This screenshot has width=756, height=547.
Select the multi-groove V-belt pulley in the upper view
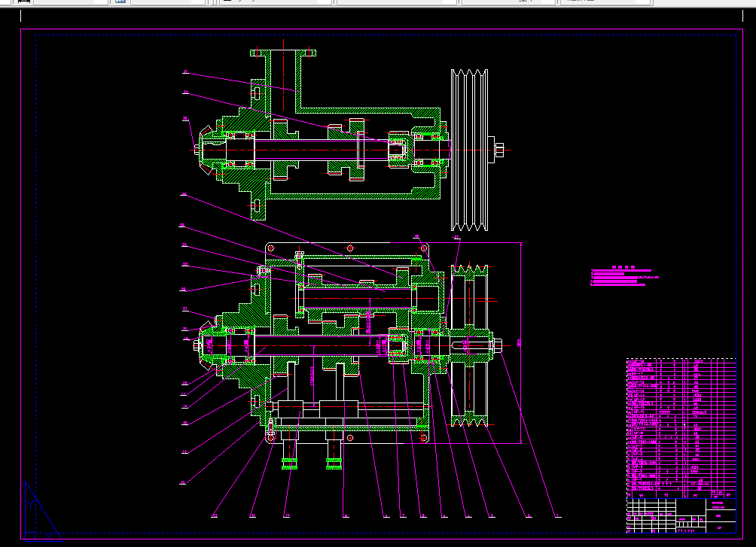click(469, 150)
